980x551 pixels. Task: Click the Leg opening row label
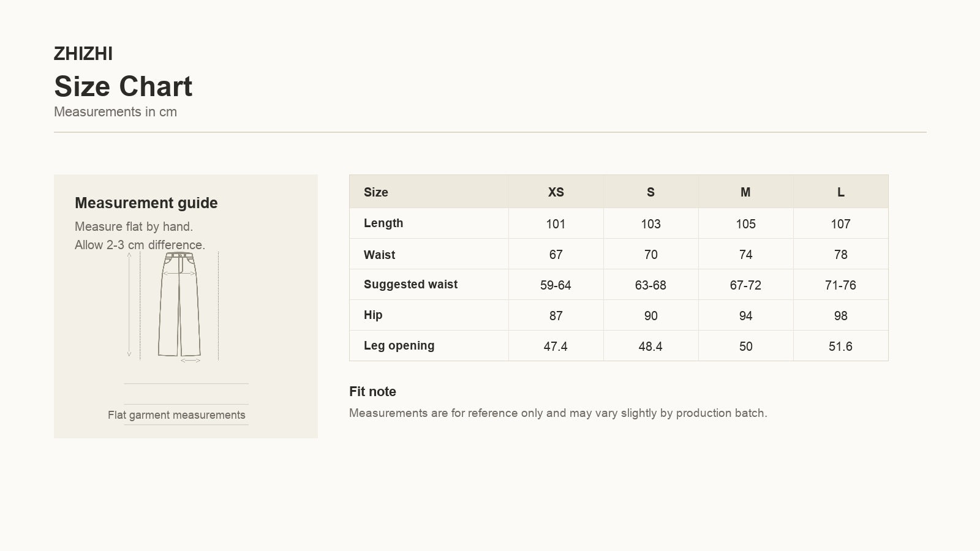click(399, 346)
